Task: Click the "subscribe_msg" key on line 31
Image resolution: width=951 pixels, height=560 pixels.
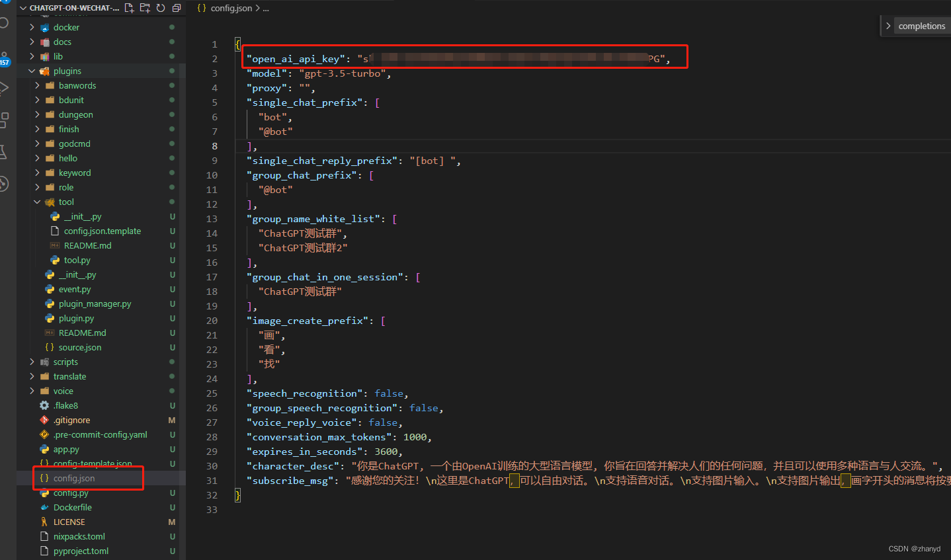Action: point(290,481)
